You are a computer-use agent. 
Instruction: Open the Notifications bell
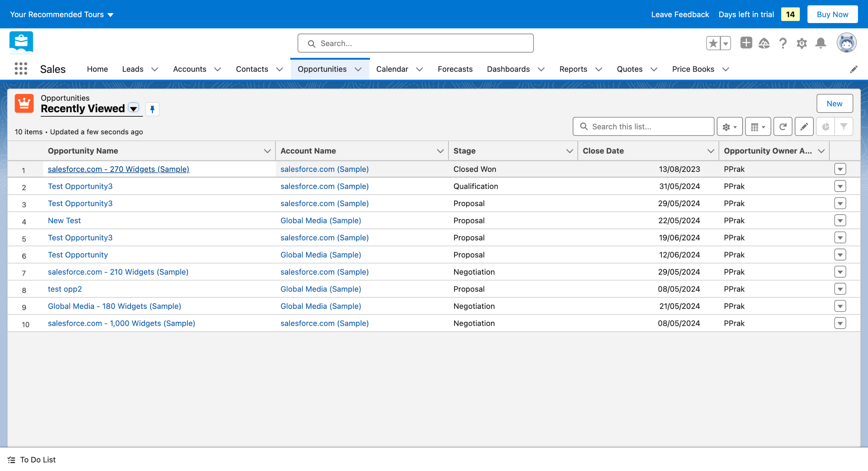(821, 43)
